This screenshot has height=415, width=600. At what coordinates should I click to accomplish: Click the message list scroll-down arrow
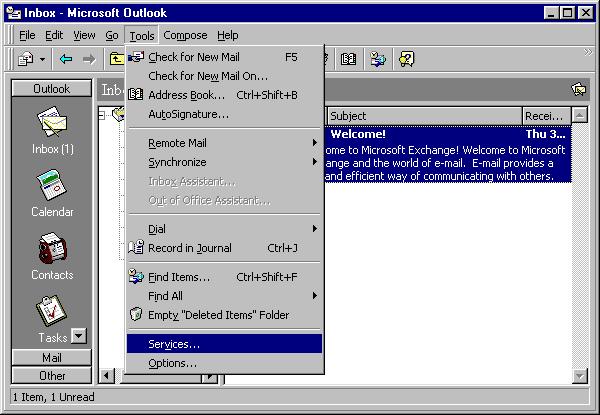(x=580, y=376)
